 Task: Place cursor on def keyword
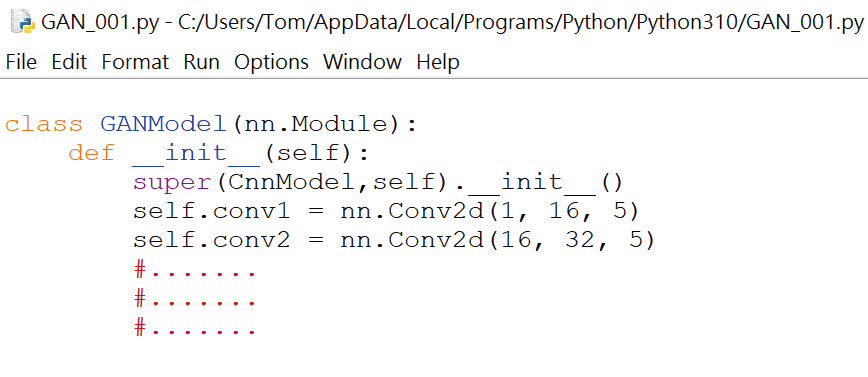click(x=92, y=153)
